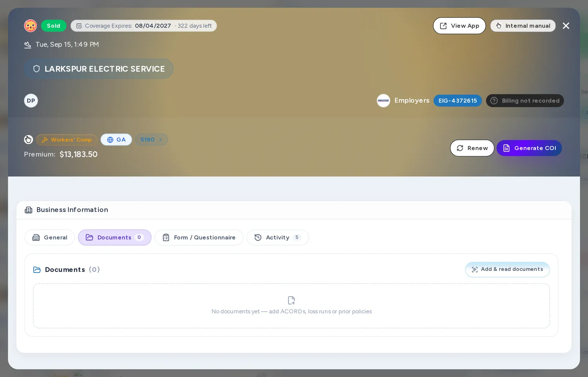Click Add & read documents button
Viewport: 588px width, 377px height.
tap(507, 269)
